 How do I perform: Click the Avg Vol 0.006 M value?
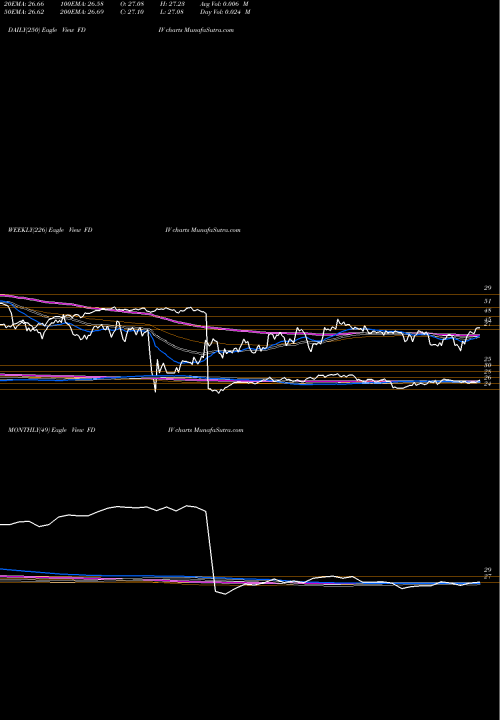(x=225, y=4)
